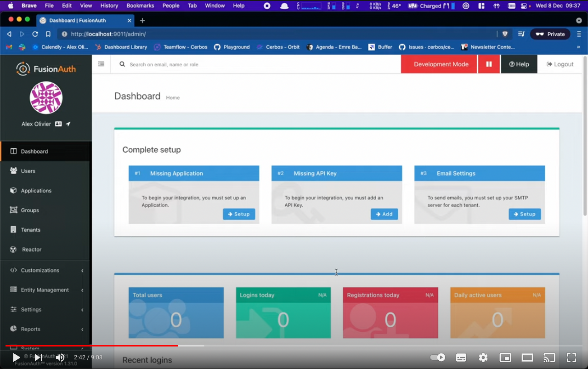The height and width of the screenshot is (369, 588).
Task: Click the Logins today tile
Action: (283, 313)
